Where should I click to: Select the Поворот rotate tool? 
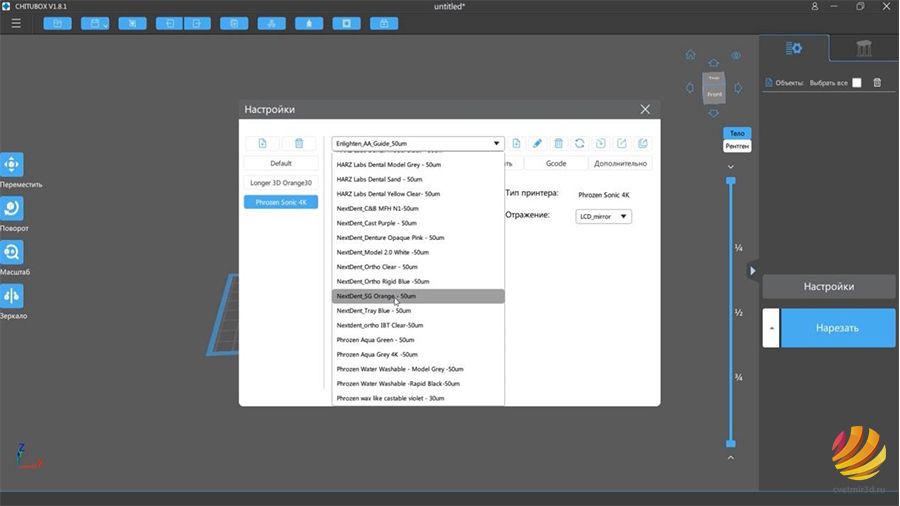tap(12, 208)
